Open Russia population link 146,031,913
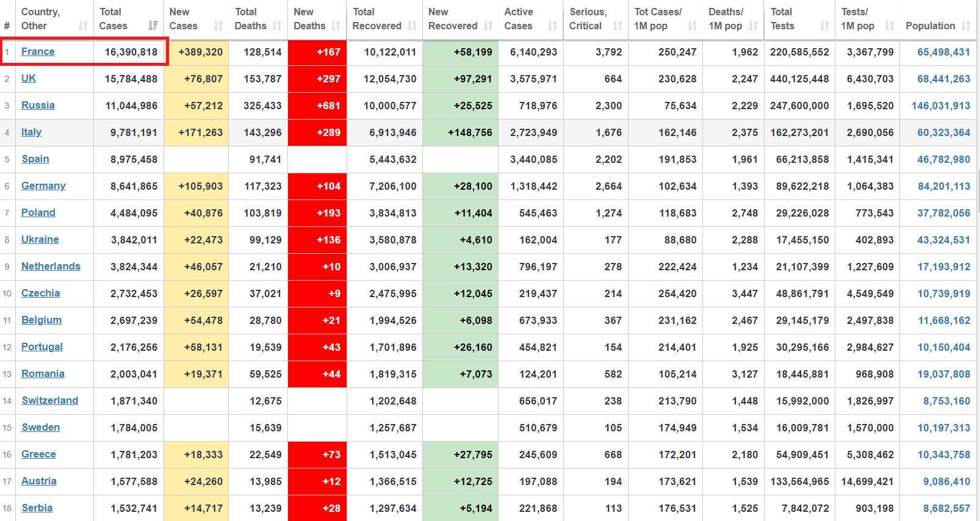Screen dimensions: 980x521 click(941, 106)
